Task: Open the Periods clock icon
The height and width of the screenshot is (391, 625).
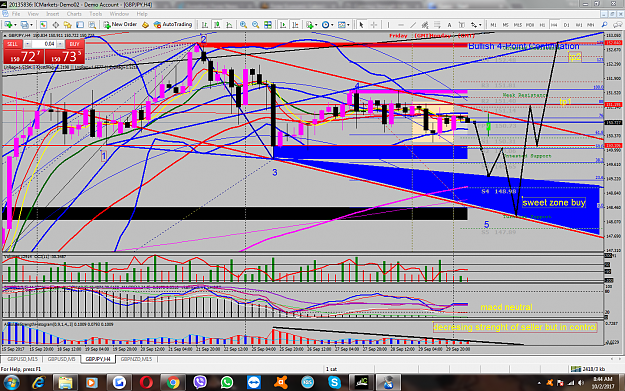Action: pyautogui.click(x=326, y=25)
